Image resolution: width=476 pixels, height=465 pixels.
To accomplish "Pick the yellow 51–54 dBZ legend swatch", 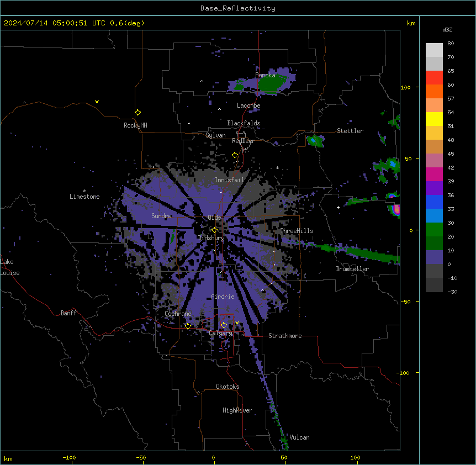I will 434,119.
